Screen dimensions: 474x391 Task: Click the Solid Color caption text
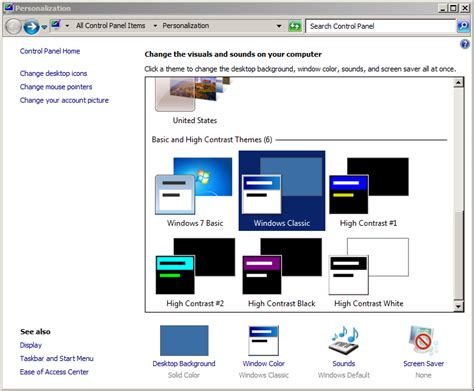point(184,375)
